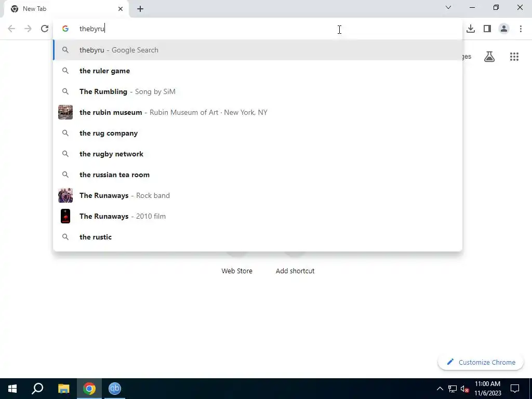Go forward using the forward arrow
The image size is (532, 399).
(28, 29)
